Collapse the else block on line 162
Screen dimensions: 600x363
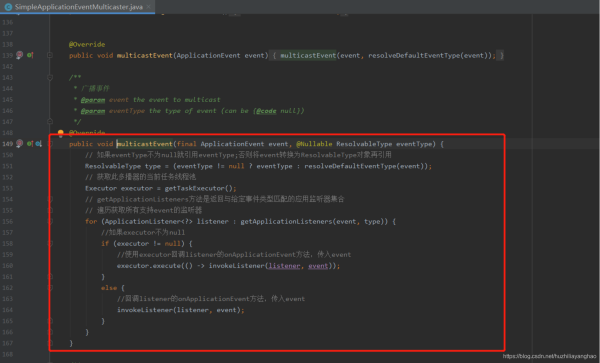click(50, 288)
